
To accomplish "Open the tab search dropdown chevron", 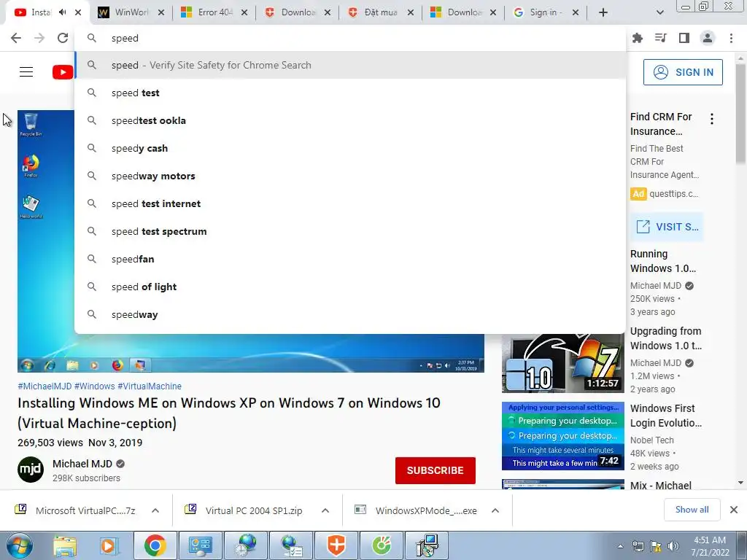I will tap(659, 12).
